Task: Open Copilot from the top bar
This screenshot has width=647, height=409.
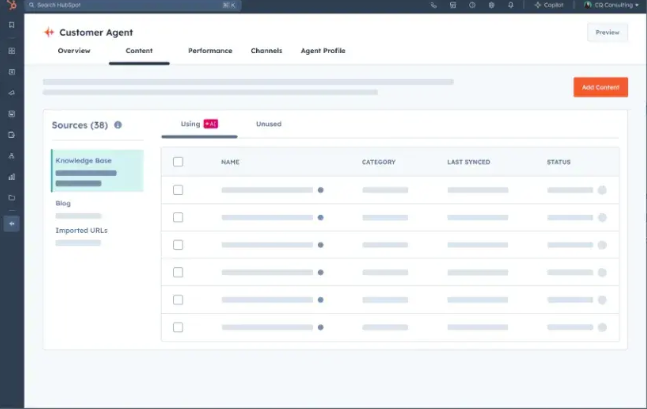Action: pyautogui.click(x=549, y=5)
